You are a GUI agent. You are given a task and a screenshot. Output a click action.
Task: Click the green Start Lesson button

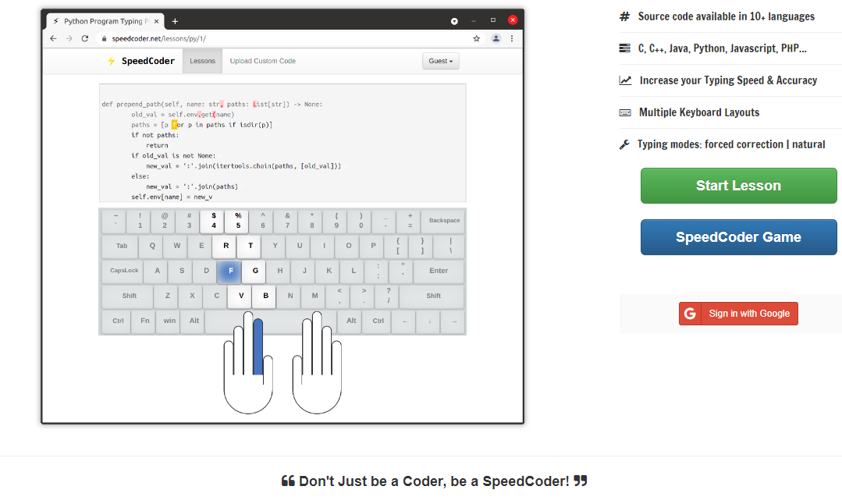coord(738,186)
